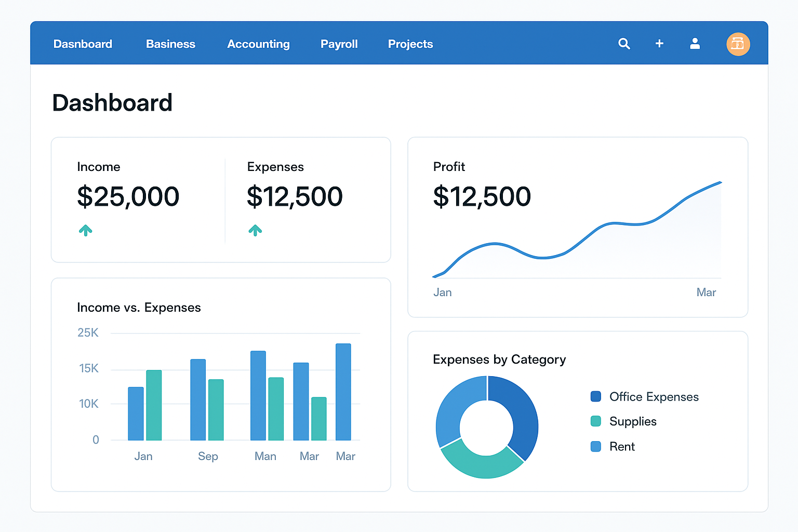
Task: Click the Jan label under bar chart
Action: tap(143, 456)
